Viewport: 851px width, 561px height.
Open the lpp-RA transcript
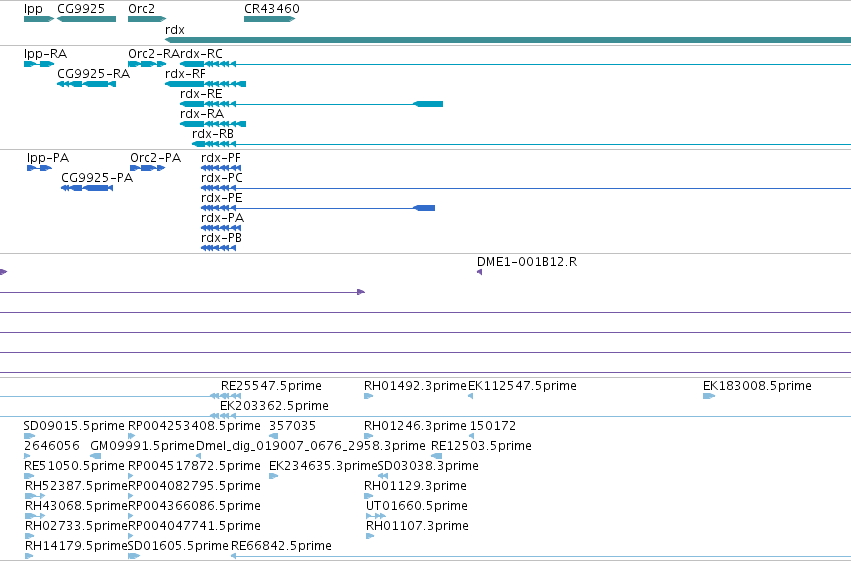click(x=39, y=64)
